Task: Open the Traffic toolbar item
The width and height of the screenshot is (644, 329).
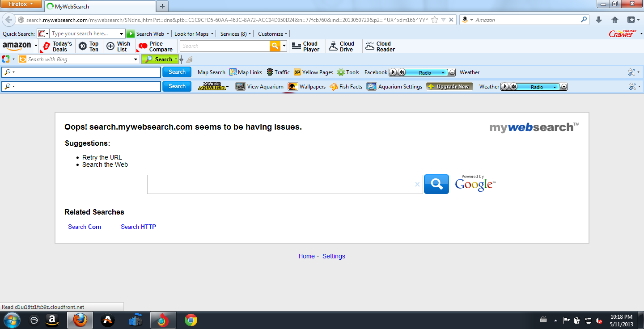Action: point(278,72)
